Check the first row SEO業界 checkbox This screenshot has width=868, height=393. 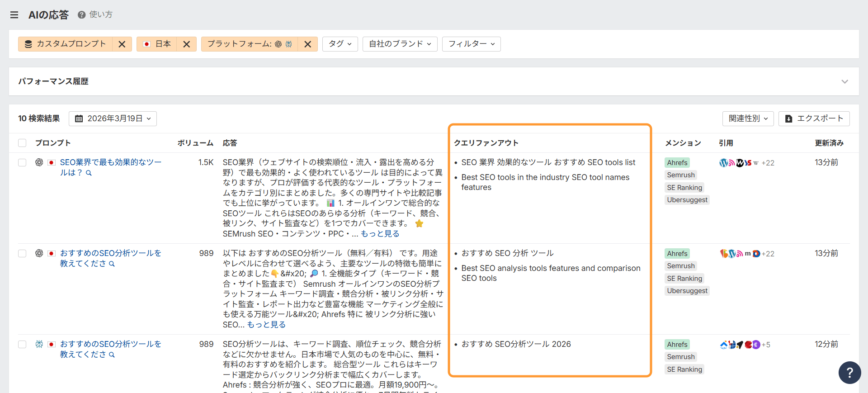[x=22, y=162]
